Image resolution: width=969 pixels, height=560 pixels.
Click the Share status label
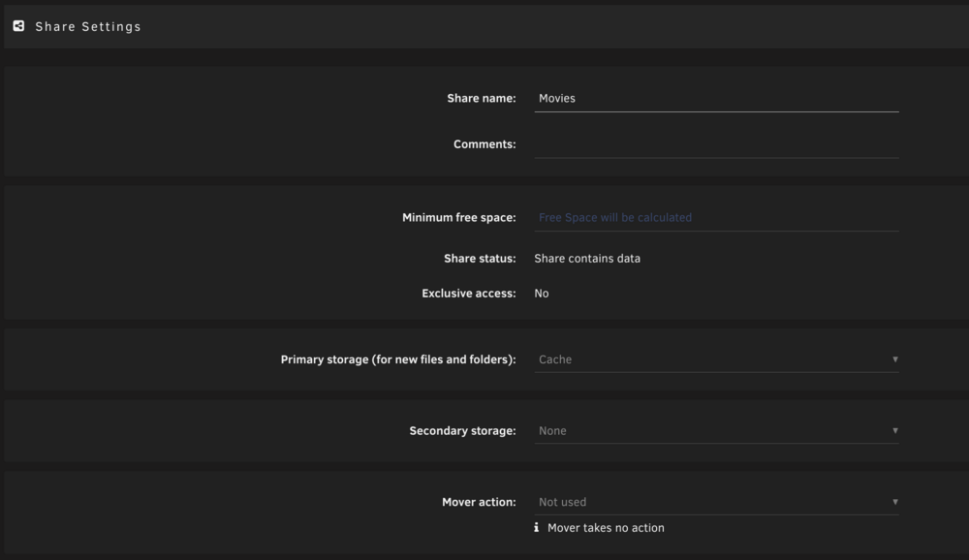[x=480, y=259]
